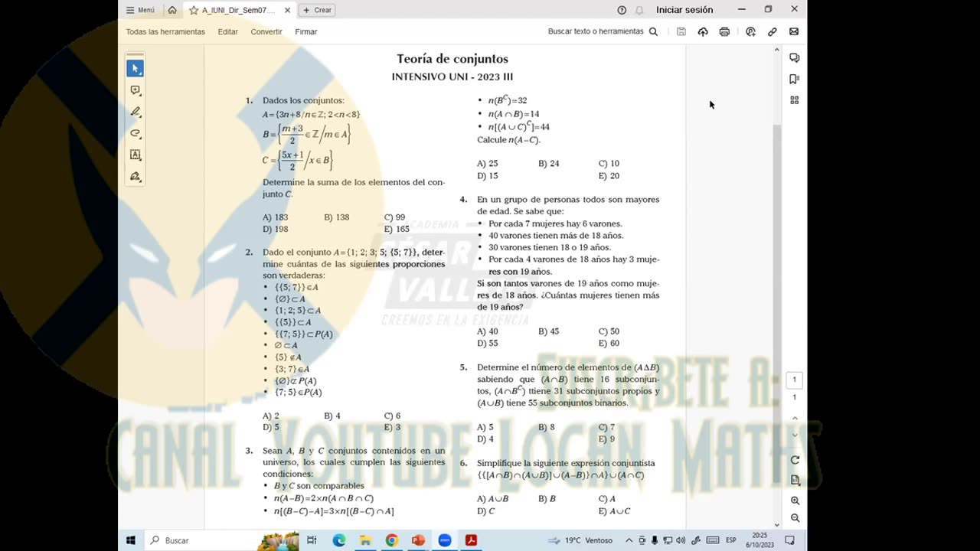
Task: Open the help question mark icon
Action: [622, 10]
